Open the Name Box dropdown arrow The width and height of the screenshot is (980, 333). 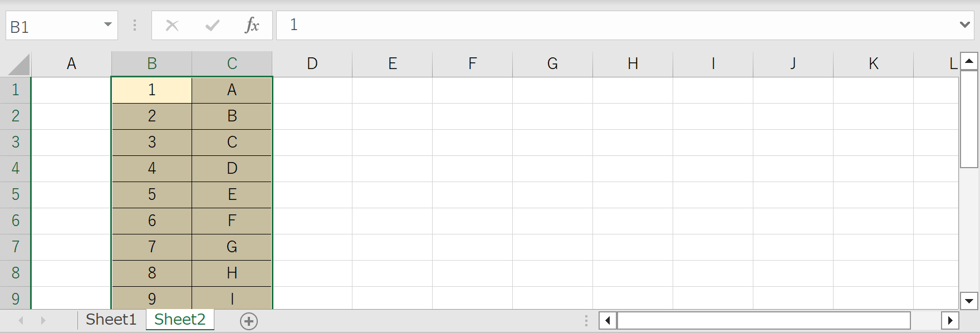click(108, 25)
